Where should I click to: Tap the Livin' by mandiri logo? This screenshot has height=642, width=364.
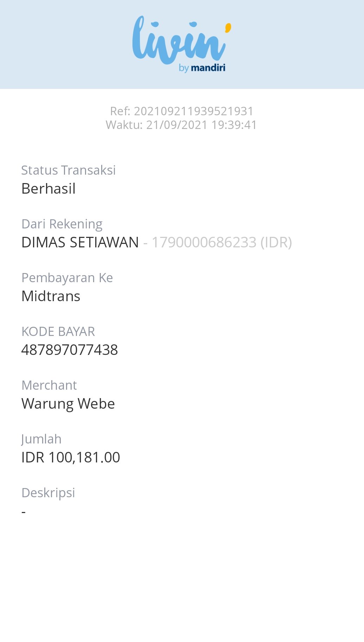click(182, 44)
